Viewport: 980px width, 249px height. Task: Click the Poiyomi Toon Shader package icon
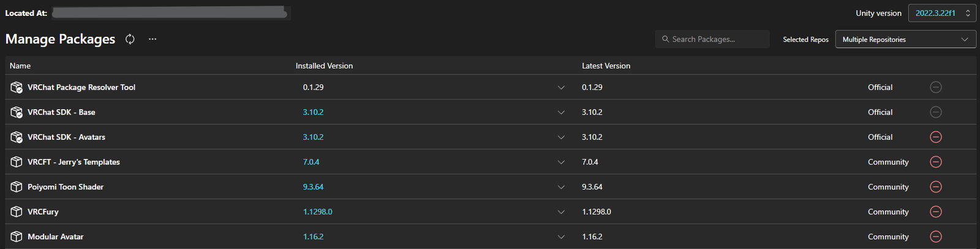[x=17, y=186]
